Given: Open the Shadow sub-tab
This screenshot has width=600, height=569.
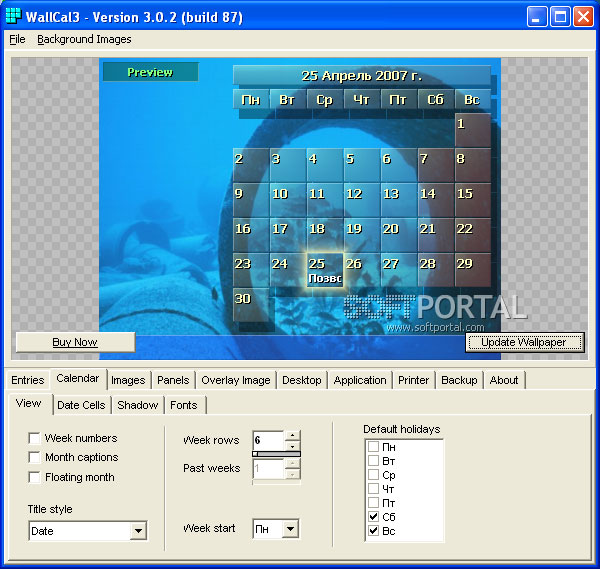Looking at the screenshot, I should [x=138, y=405].
